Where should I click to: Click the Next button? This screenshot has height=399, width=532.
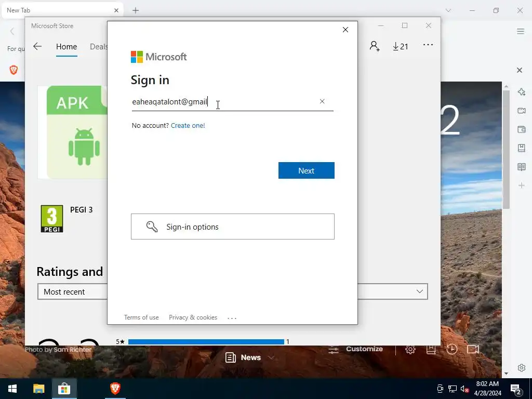[x=307, y=170]
